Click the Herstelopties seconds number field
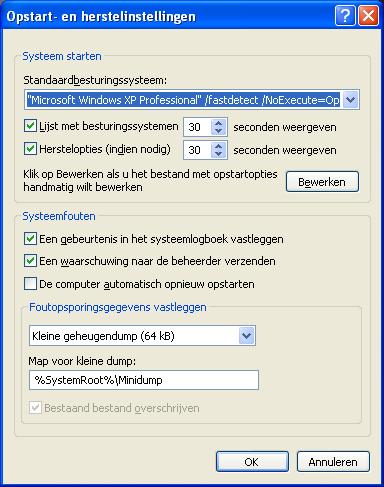 click(x=197, y=150)
